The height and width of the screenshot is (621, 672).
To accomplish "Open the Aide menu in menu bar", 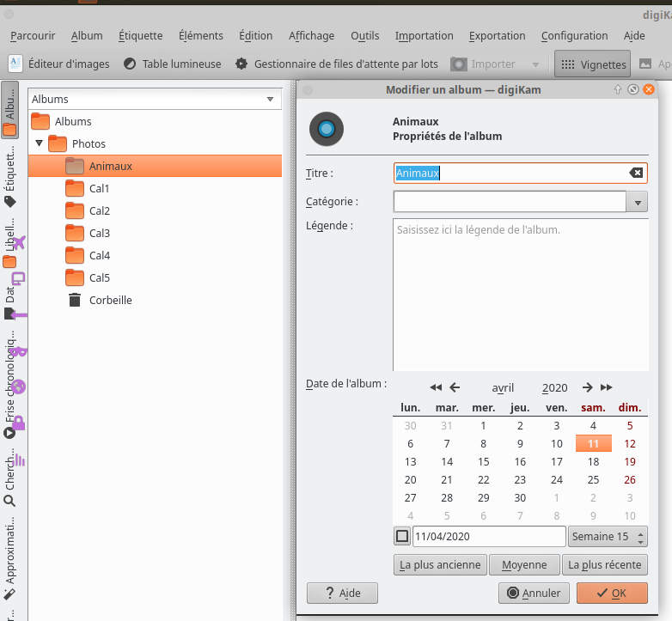I will pyautogui.click(x=634, y=35).
